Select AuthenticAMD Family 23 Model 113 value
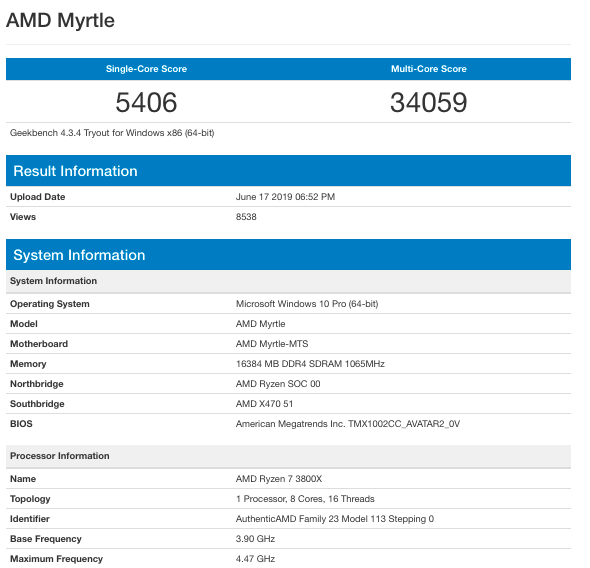 click(x=335, y=519)
